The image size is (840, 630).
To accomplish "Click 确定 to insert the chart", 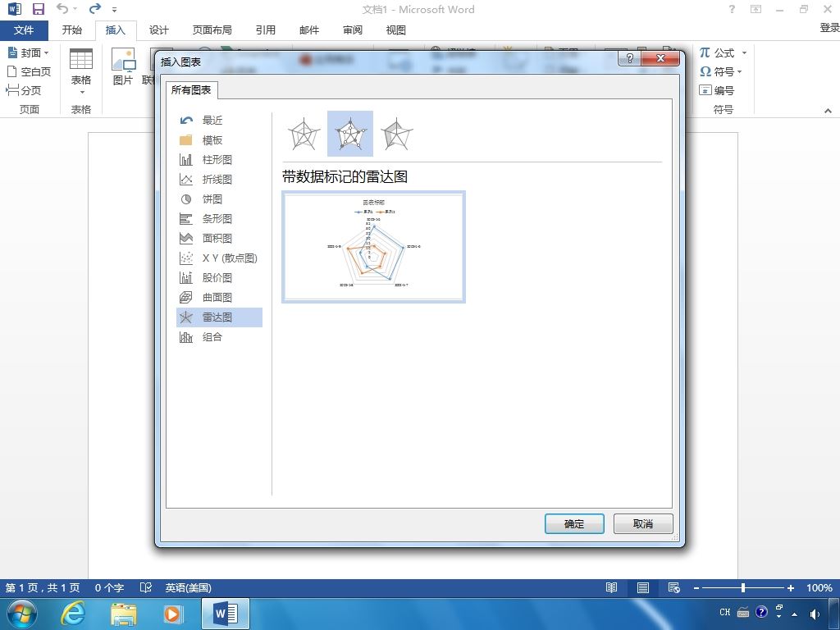I will click(x=574, y=523).
